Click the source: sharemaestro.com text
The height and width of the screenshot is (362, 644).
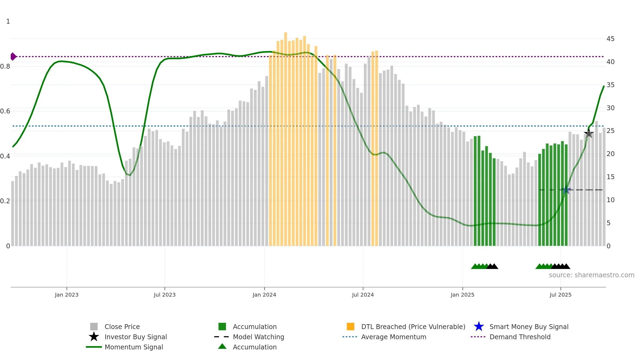592,275
